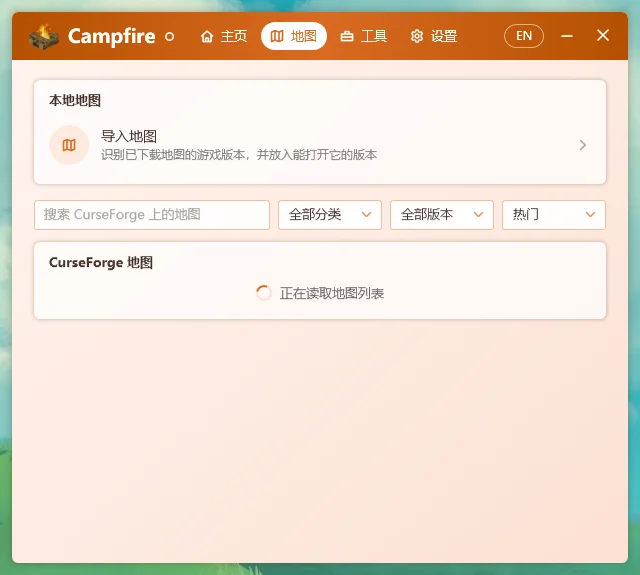
Task: Click the 正在读取地图列表 loading text
Action: [x=332, y=293]
